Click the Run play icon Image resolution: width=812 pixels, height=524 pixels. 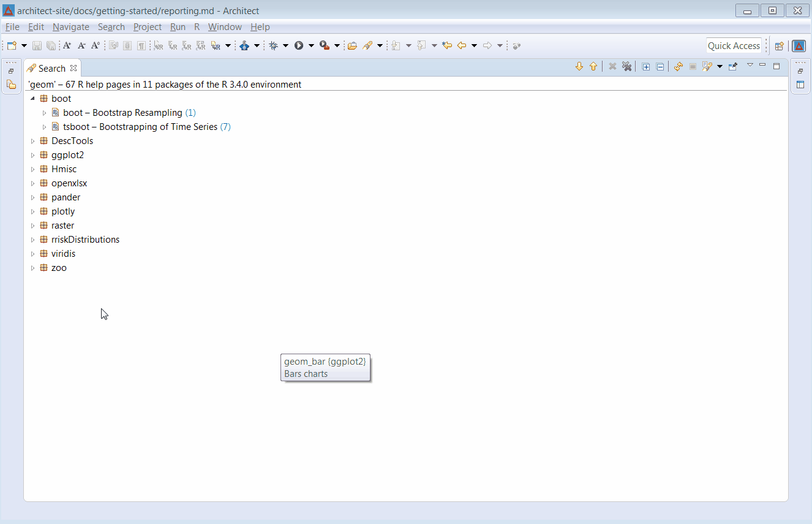[x=299, y=45]
